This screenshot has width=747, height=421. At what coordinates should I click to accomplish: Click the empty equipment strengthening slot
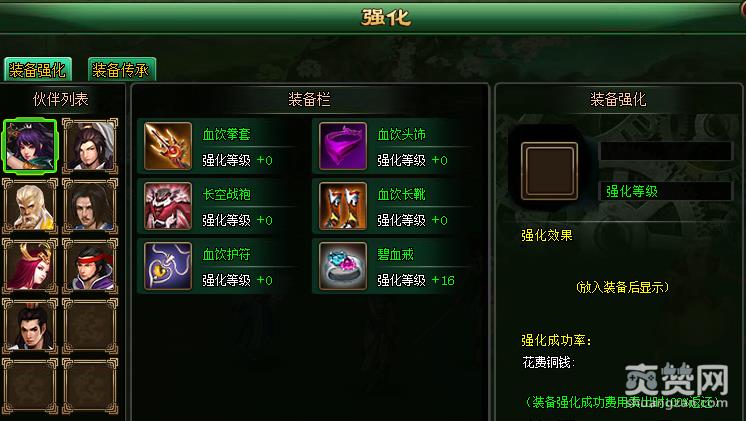(549, 171)
